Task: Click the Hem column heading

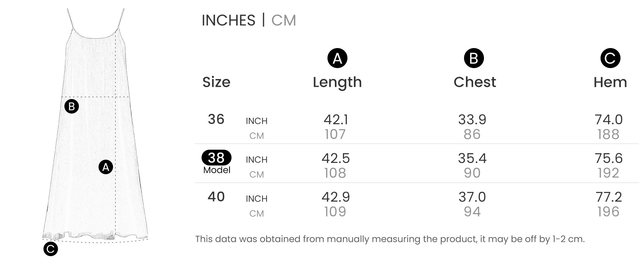Action: [610, 82]
